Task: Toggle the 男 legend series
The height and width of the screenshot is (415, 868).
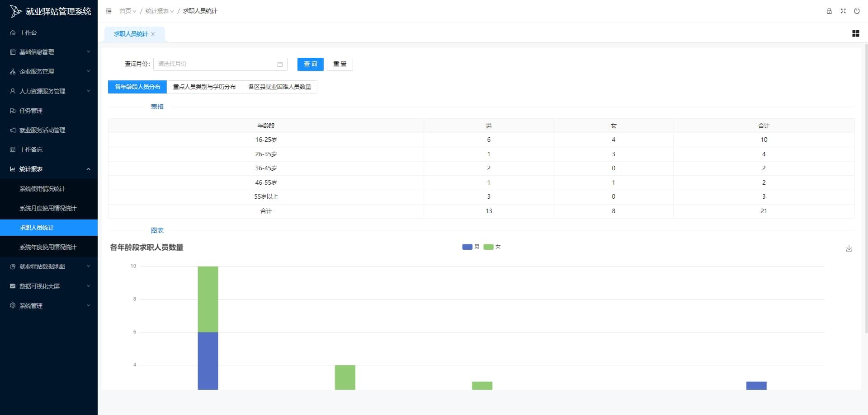Action: (471, 247)
